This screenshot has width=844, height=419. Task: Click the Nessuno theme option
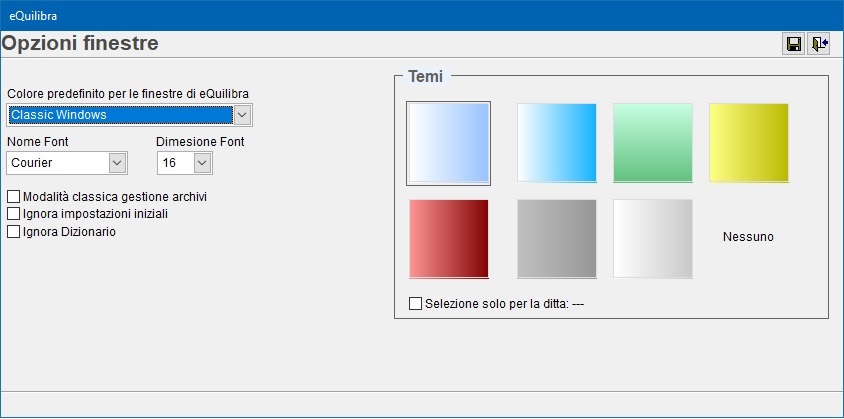748,237
